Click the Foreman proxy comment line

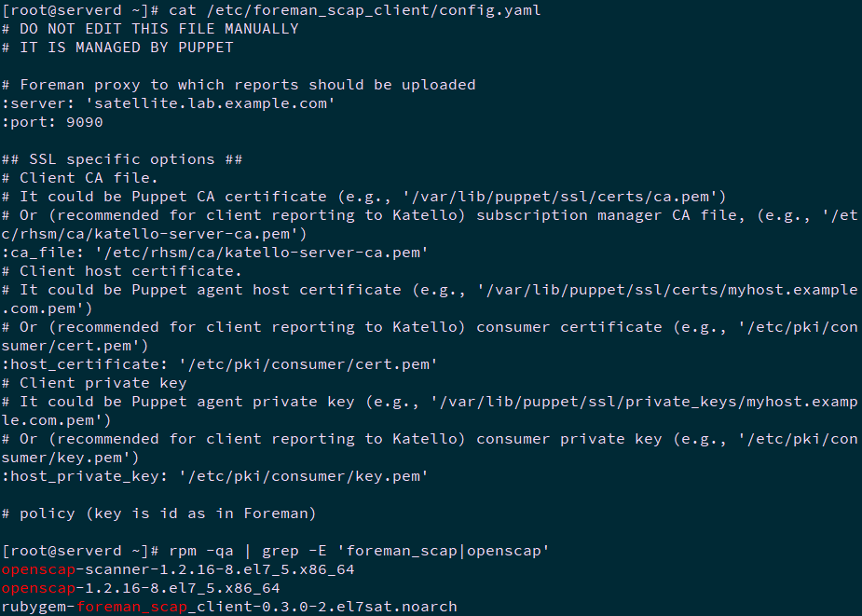point(238,84)
